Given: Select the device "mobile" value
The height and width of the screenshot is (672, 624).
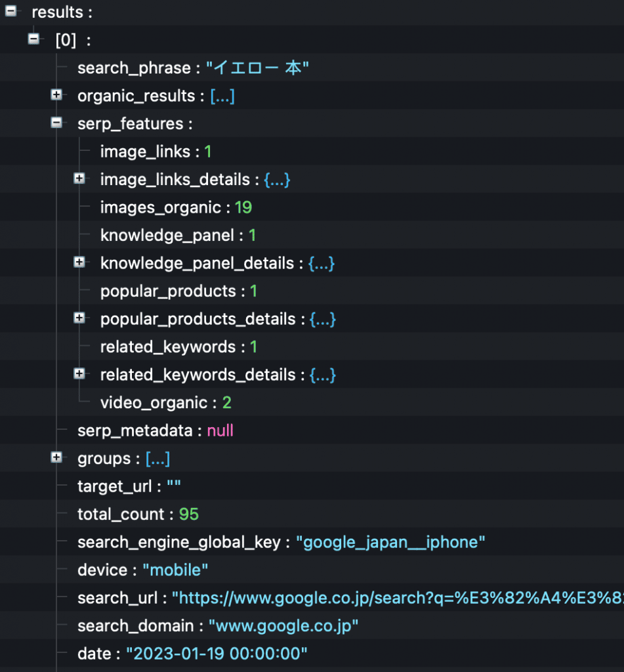Looking at the screenshot, I should [175, 570].
